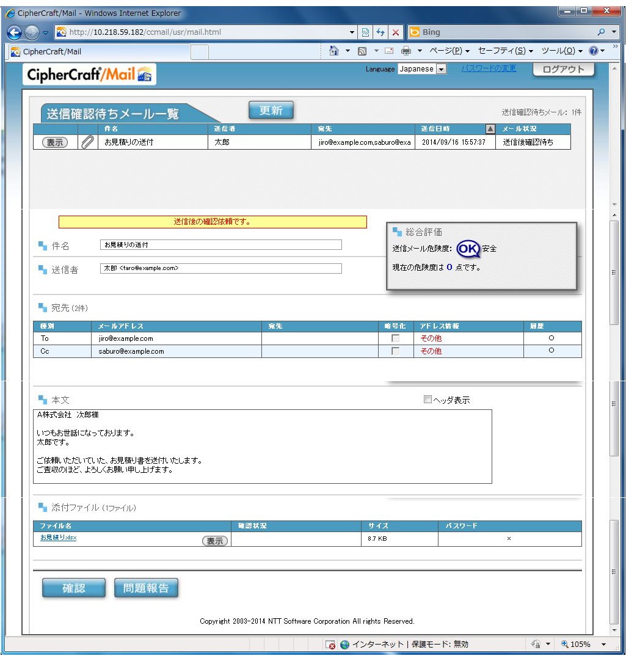This screenshot has width=626, height=672.
Task: Expand the address bar history dropdown
Action: coord(352,32)
